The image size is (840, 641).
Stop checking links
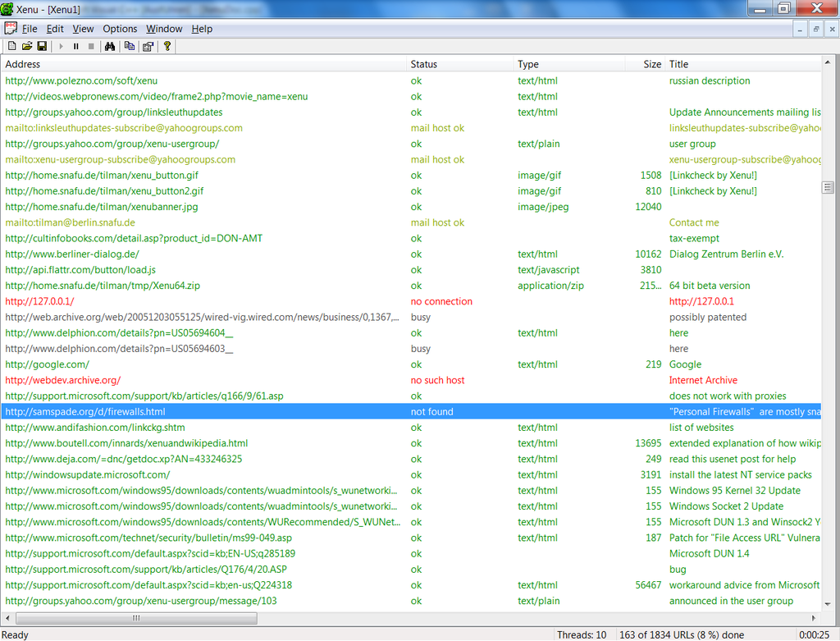pos(91,46)
